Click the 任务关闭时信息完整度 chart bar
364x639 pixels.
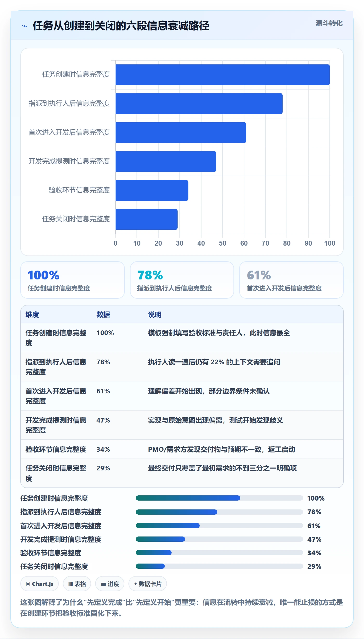click(147, 219)
